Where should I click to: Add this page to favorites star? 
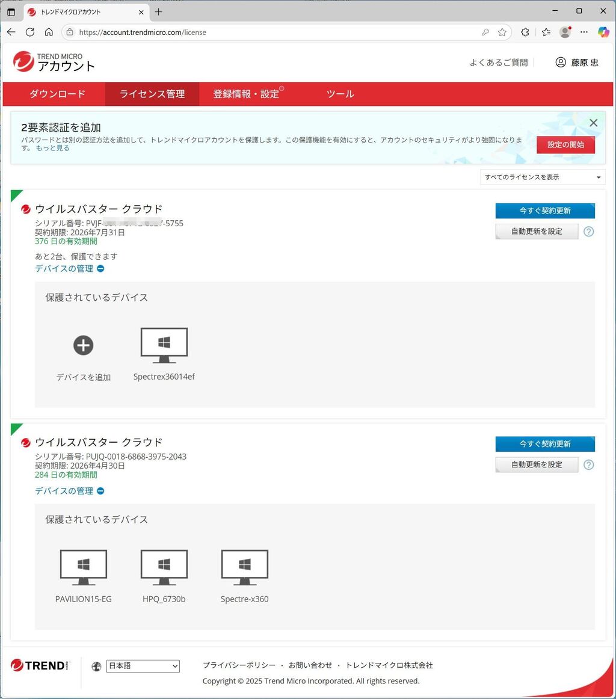(502, 32)
